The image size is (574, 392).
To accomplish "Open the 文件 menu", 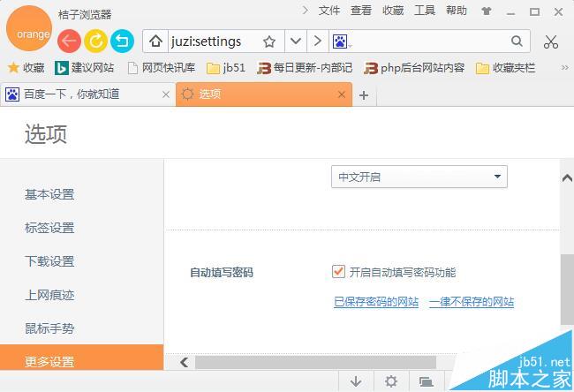I will click(x=329, y=11).
